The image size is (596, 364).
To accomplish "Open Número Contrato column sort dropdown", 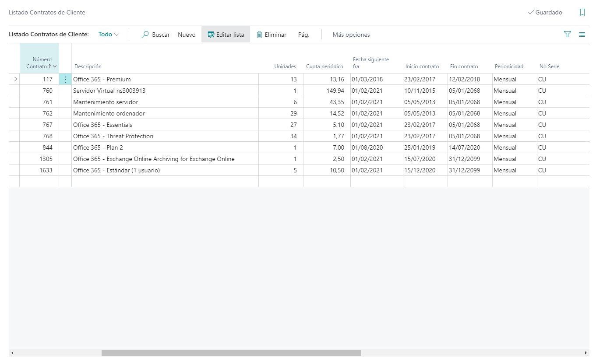I will click(x=55, y=66).
